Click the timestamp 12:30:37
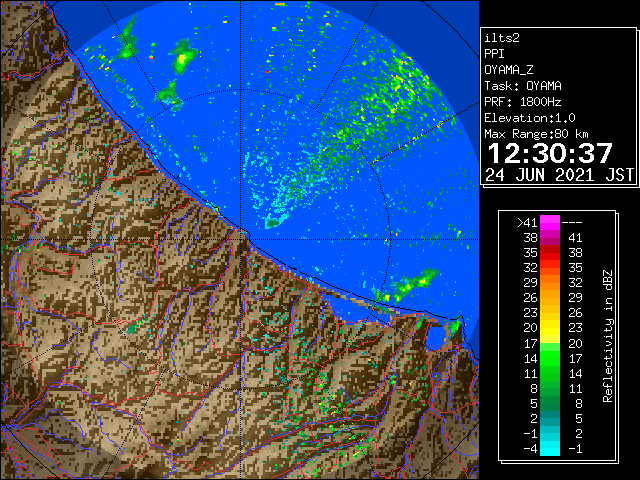 (x=550, y=153)
